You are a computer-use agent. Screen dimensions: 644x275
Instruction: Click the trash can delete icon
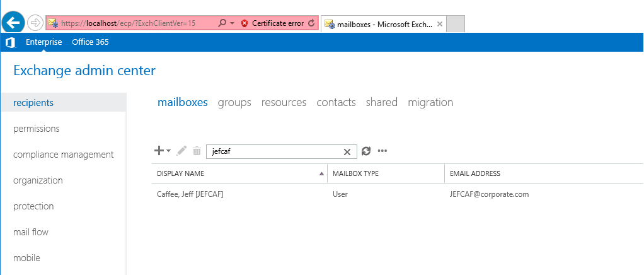197,151
